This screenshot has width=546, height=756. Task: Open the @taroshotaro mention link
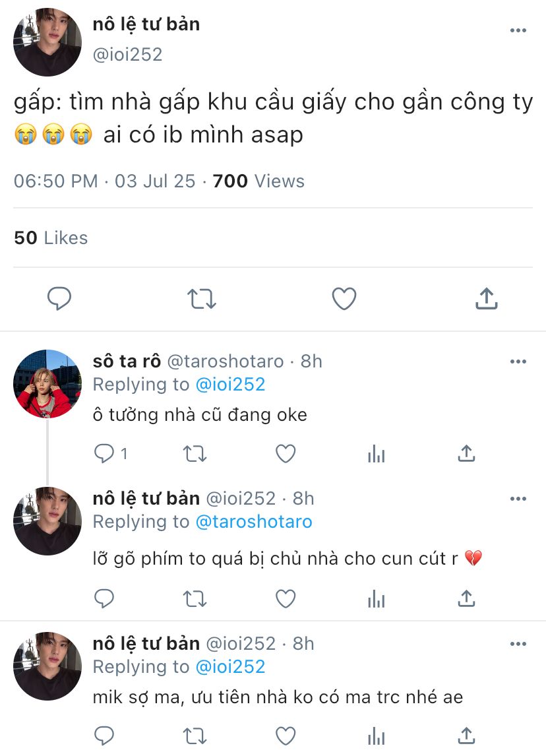254,522
